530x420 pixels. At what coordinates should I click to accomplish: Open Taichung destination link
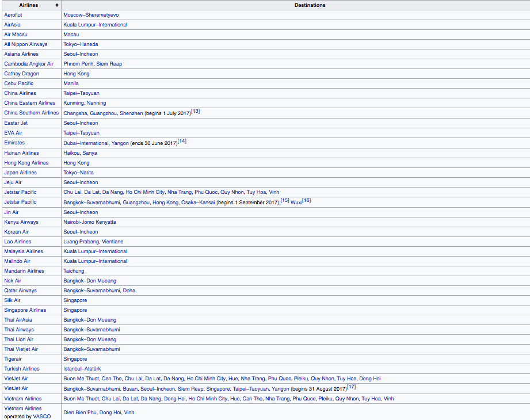coord(74,272)
